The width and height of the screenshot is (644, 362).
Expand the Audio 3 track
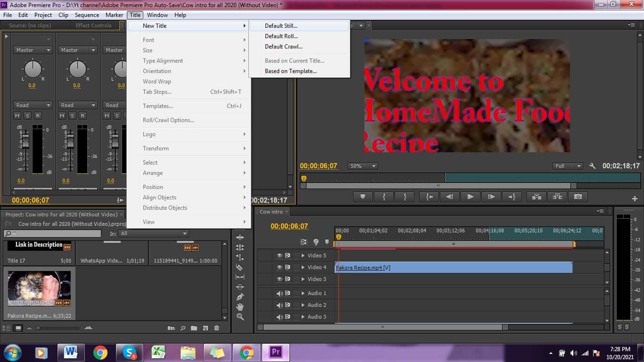click(303, 317)
